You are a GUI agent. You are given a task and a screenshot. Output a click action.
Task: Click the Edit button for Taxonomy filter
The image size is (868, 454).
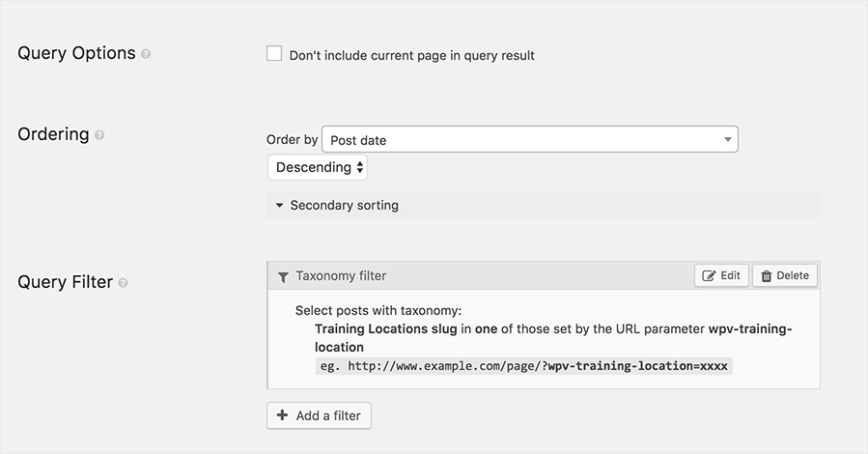[721, 275]
